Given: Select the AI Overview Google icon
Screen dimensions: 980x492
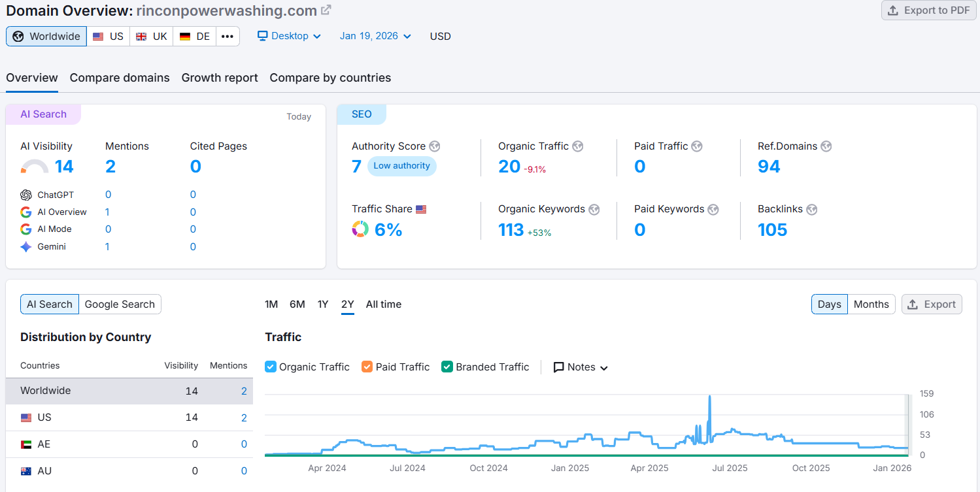Looking at the screenshot, I should point(25,212).
